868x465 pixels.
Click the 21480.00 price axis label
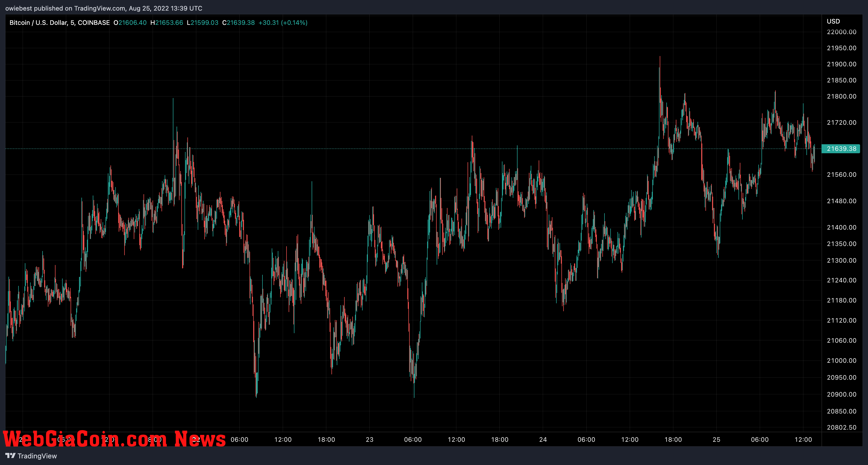pos(841,201)
